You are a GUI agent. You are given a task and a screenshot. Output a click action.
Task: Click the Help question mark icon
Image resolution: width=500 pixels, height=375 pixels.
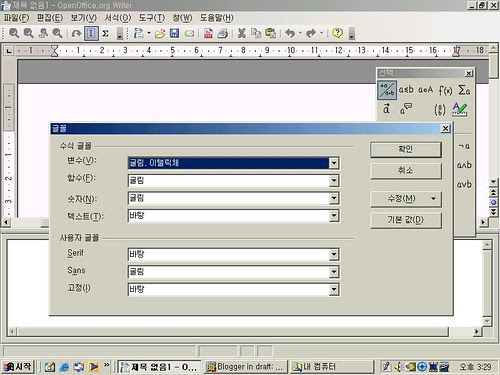click(x=338, y=33)
